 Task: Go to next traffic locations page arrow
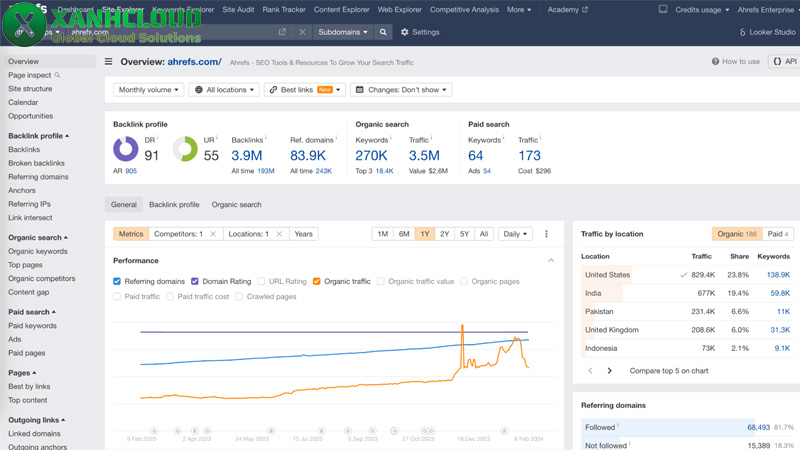[x=610, y=371]
